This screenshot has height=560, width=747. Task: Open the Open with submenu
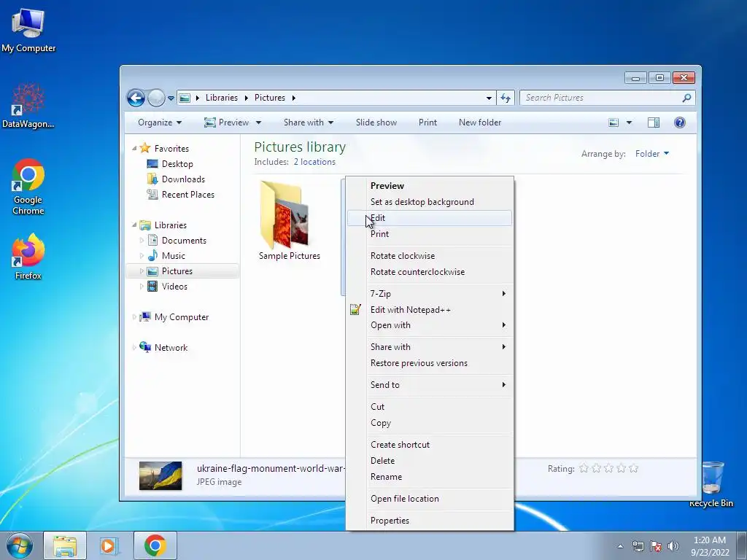point(430,325)
